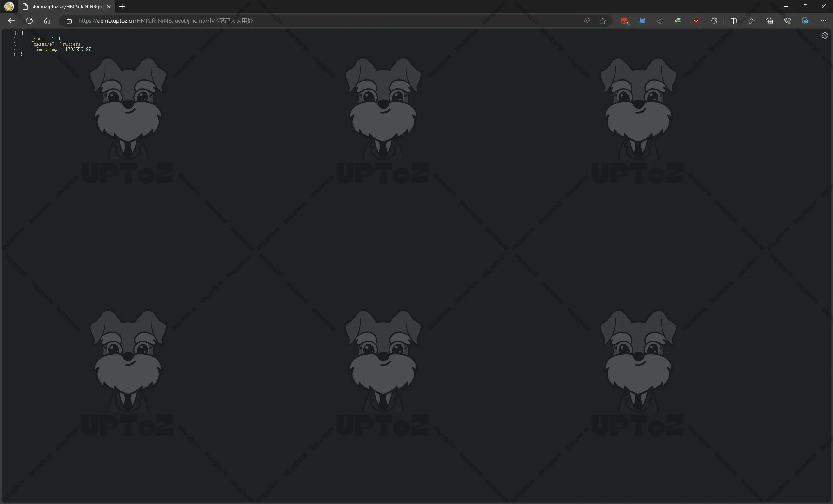Click the "message" key in JSON
Image resolution: width=833 pixels, height=504 pixels.
43,44
